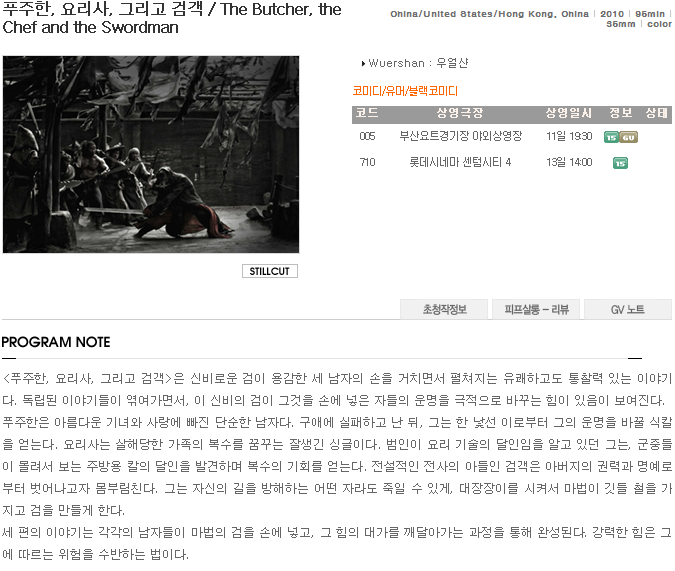Click the GV icon for screening 005
The image size is (675, 571).
(x=629, y=137)
